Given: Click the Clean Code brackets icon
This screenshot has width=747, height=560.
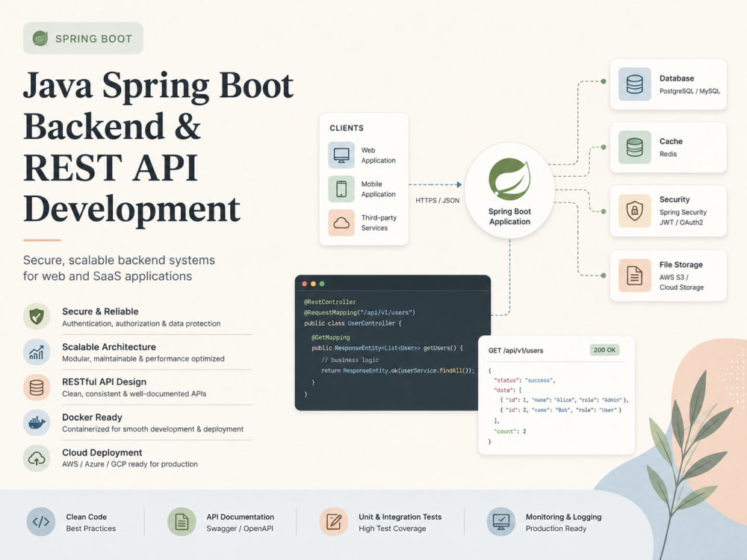Looking at the screenshot, I should 41,522.
